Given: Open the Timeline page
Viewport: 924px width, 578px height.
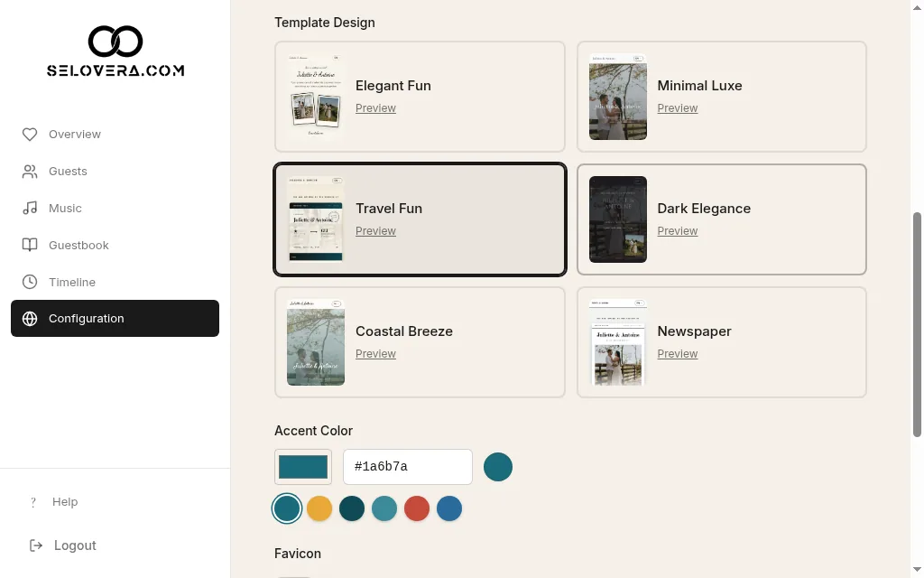Looking at the screenshot, I should 115,282.
